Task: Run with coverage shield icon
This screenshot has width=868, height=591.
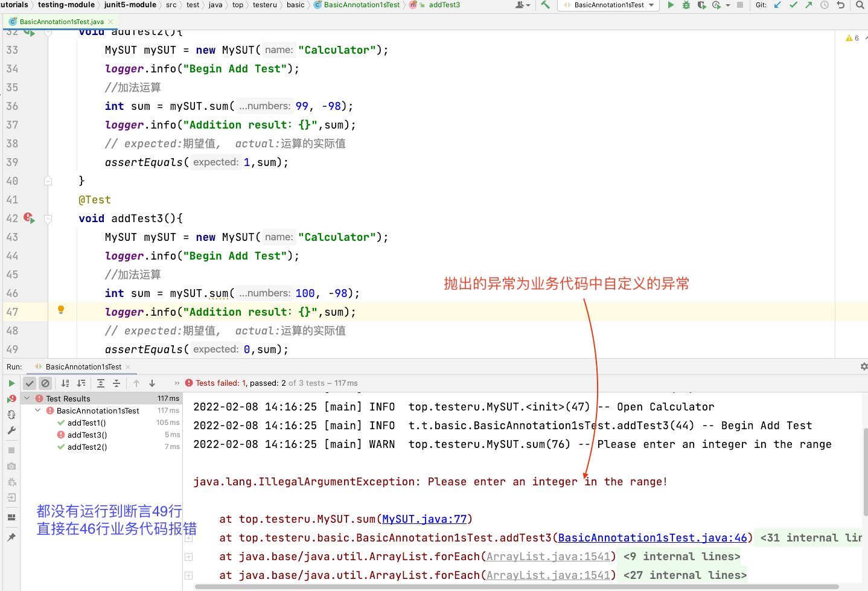Action: pos(701,5)
